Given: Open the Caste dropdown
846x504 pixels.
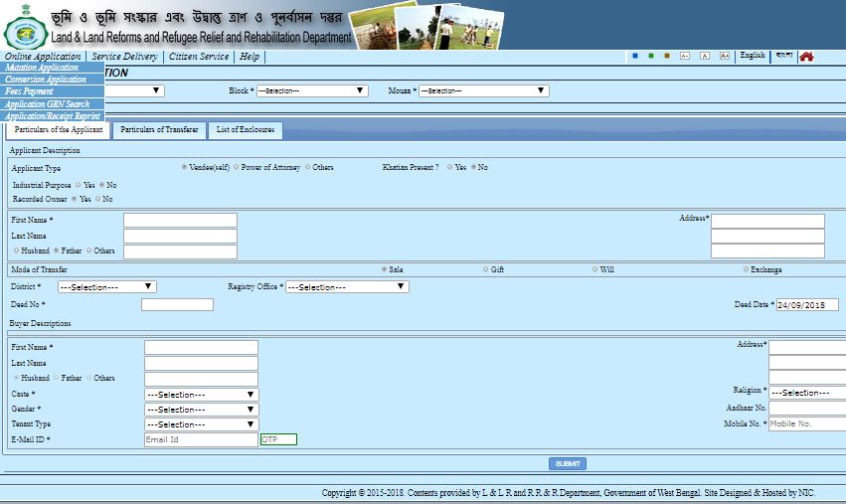Looking at the screenshot, I should pos(201,395).
